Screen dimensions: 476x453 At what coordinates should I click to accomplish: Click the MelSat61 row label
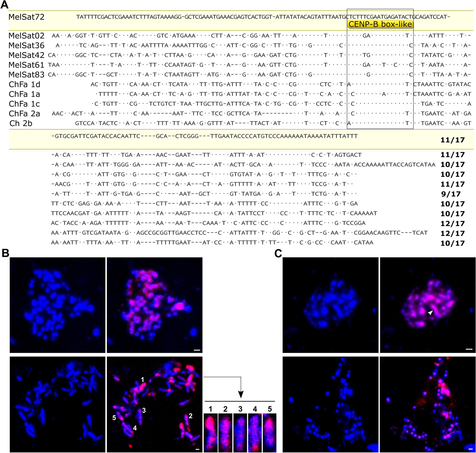pyautogui.click(x=26, y=65)
